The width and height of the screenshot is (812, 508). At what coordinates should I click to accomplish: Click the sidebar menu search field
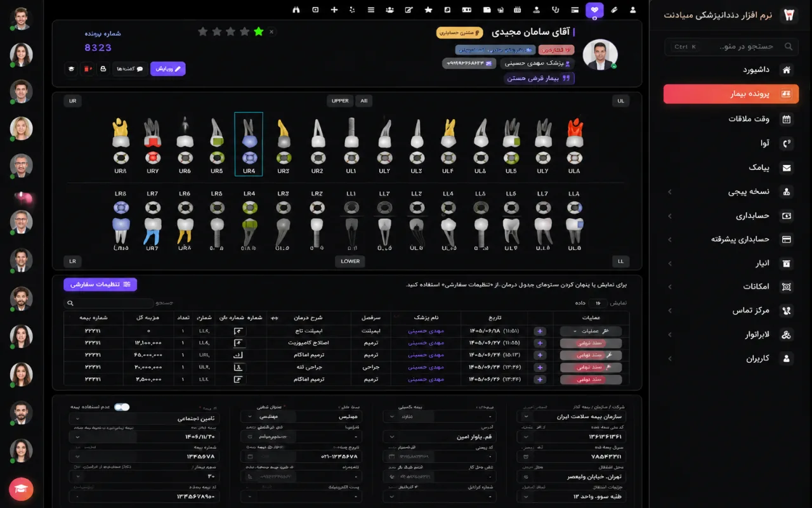pos(731,46)
